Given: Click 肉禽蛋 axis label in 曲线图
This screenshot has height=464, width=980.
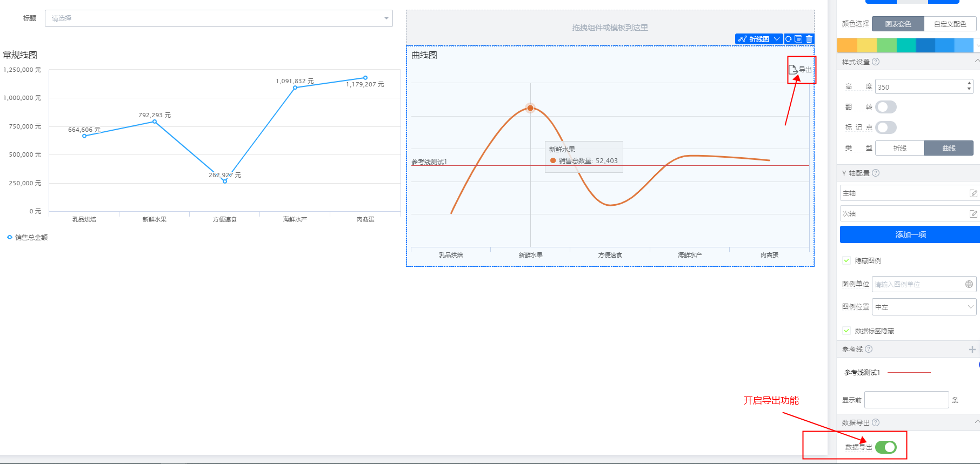Looking at the screenshot, I should click(x=770, y=255).
